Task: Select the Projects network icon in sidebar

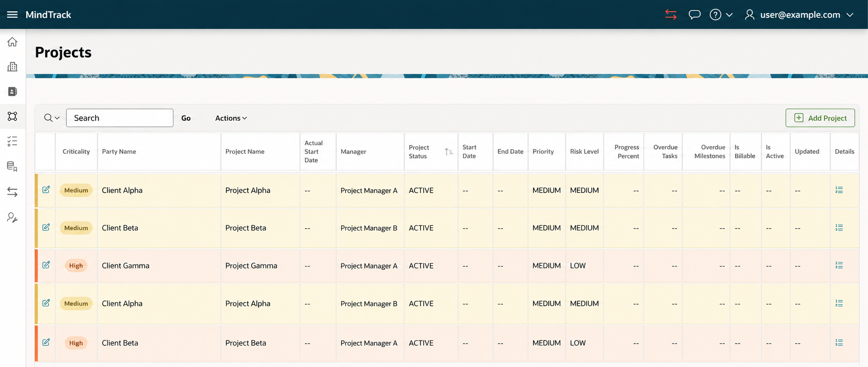Action: click(12, 116)
